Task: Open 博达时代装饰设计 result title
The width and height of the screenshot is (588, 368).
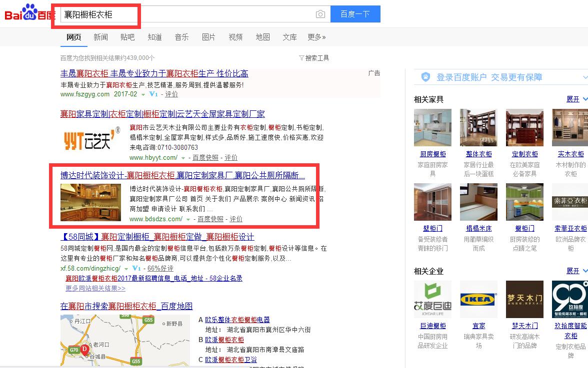Action: point(182,175)
